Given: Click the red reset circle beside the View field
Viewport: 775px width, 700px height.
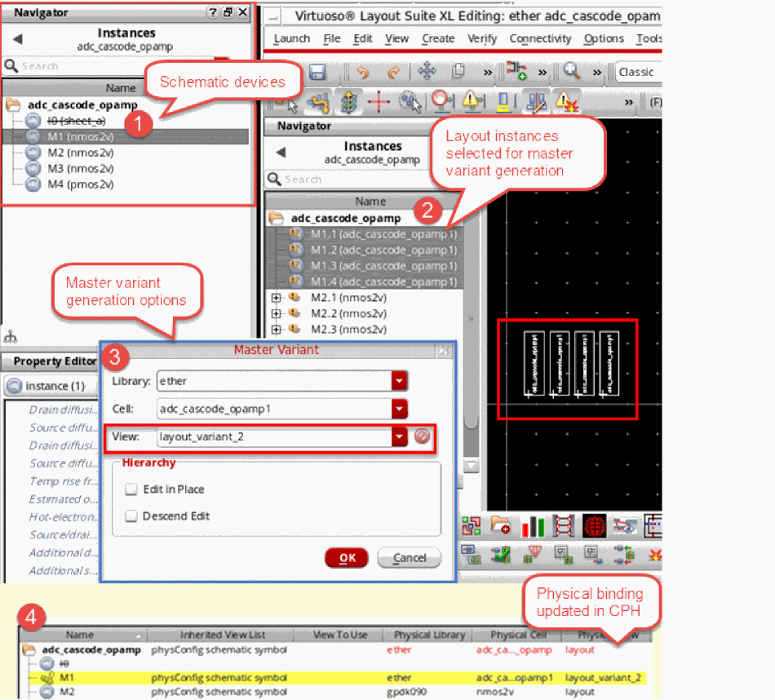Looking at the screenshot, I should [x=422, y=436].
